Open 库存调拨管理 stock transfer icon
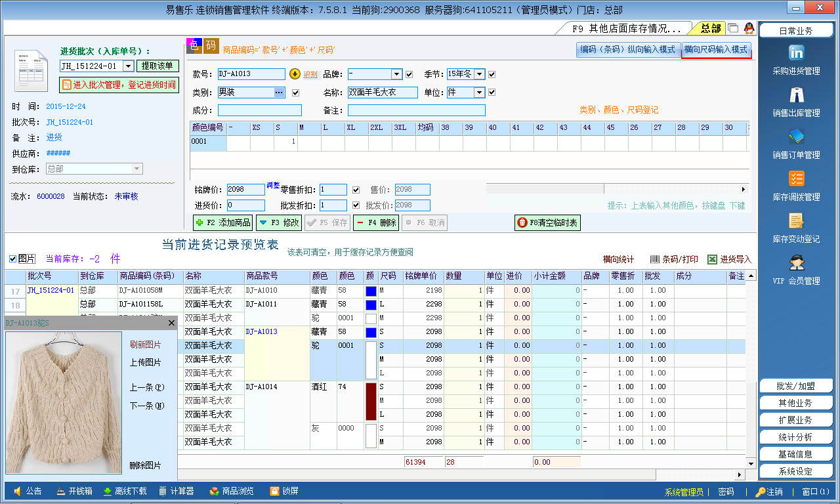The width and height of the screenshot is (840, 504). (x=796, y=179)
